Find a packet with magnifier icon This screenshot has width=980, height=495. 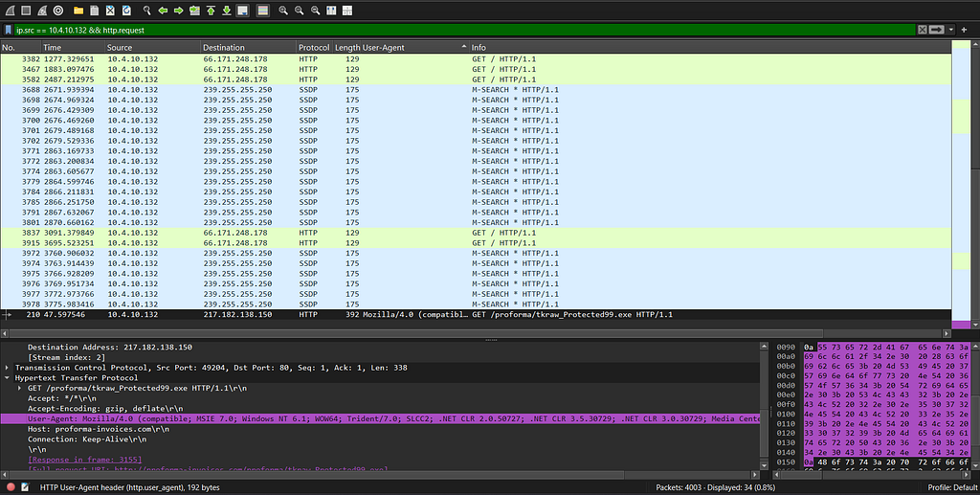tap(146, 10)
